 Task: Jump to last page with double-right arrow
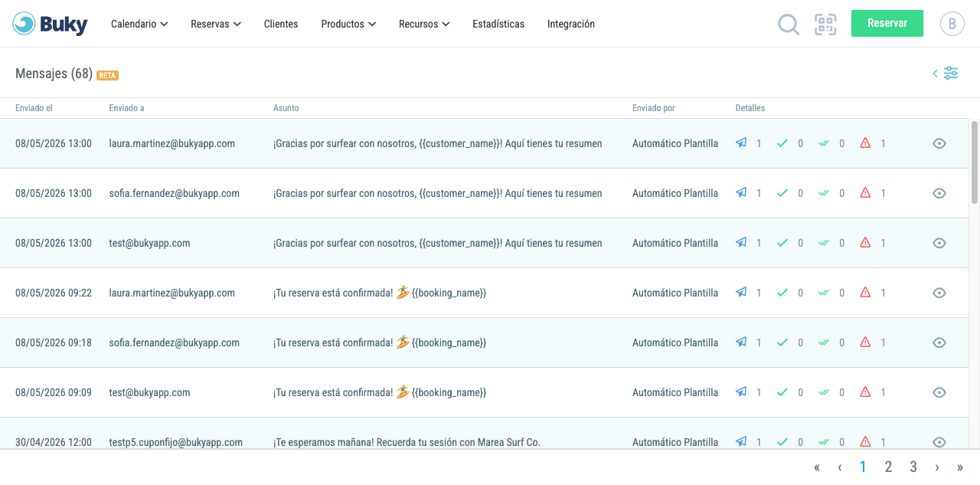[x=960, y=467]
